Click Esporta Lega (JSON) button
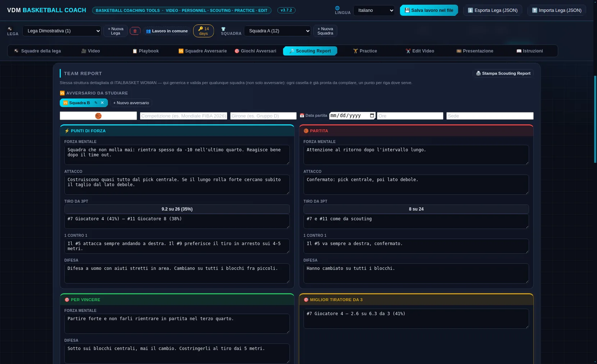The image size is (597, 364). point(493,10)
